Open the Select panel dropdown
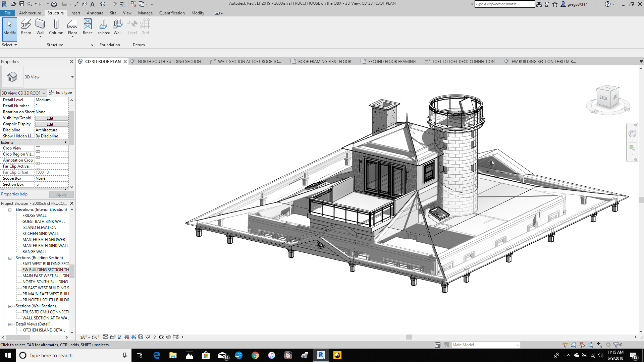644x362 pixels. pyautogui.click(x=9, y=45)
